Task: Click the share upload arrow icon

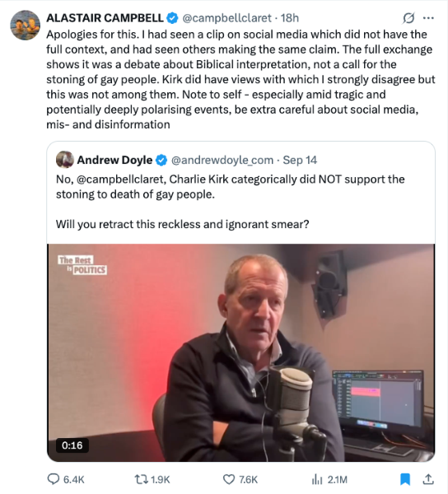Action: 428,479
